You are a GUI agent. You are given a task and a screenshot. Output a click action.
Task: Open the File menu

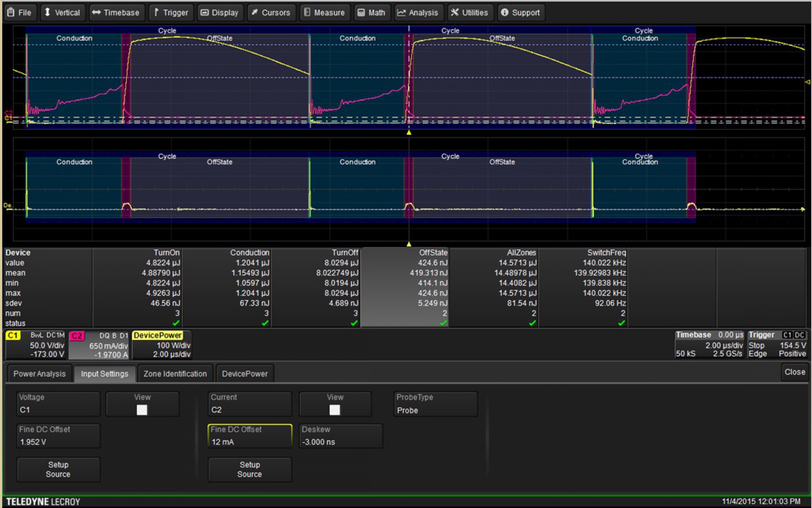click(20, 13)
